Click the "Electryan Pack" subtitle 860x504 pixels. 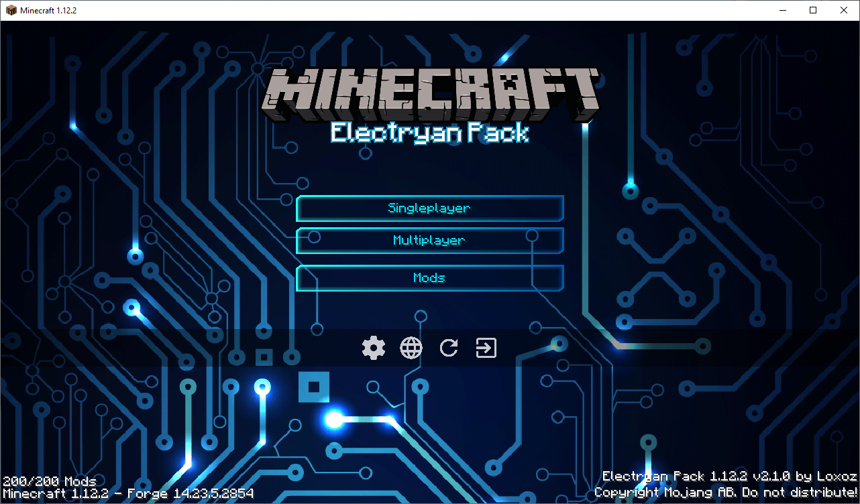429,133
